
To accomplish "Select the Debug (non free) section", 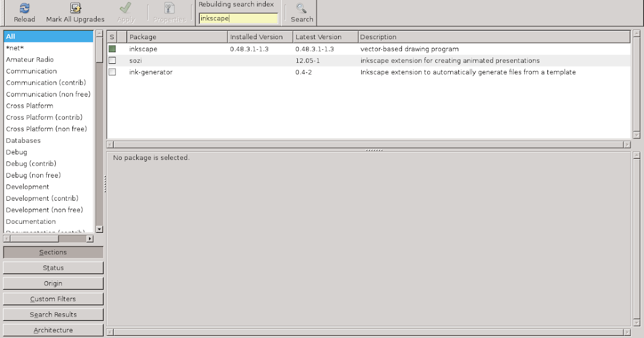I will point(48,175).
